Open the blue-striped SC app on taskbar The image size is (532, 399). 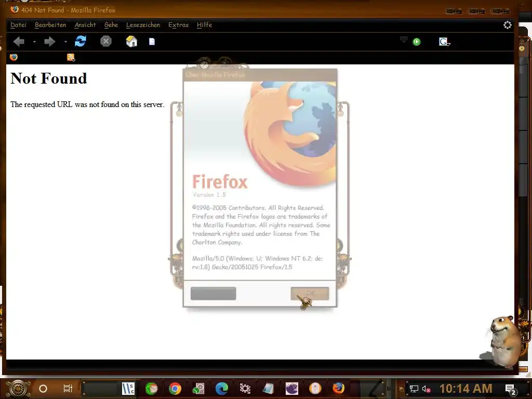coord(128,389)
